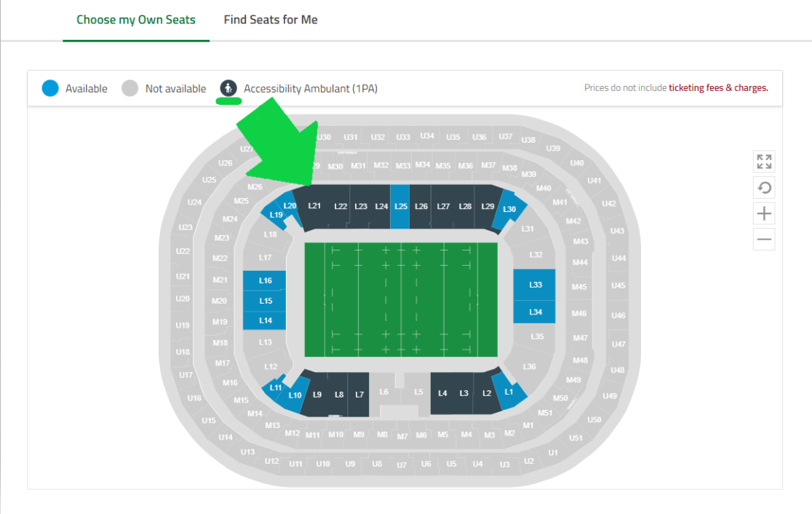Choose available section L1

pyautogui.click(x=509, y=392)
